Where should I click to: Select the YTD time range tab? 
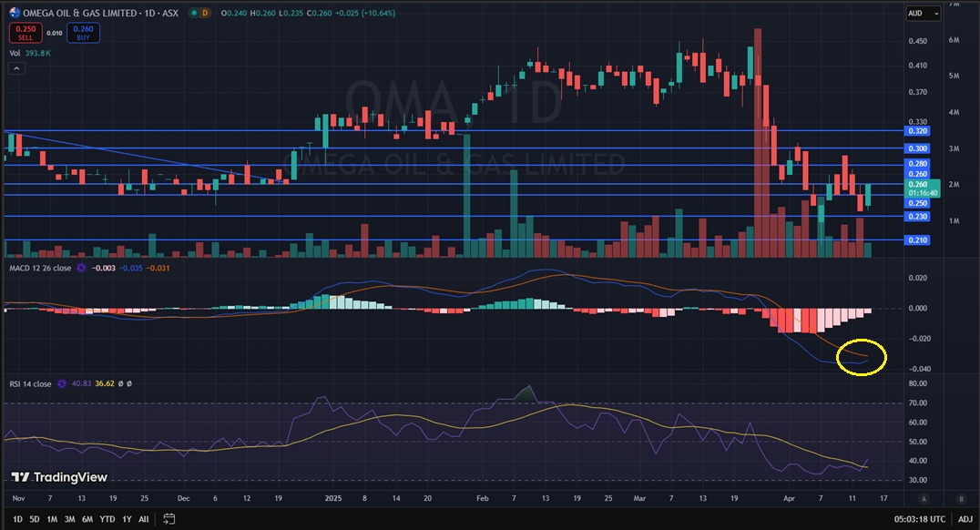point(107,519)
